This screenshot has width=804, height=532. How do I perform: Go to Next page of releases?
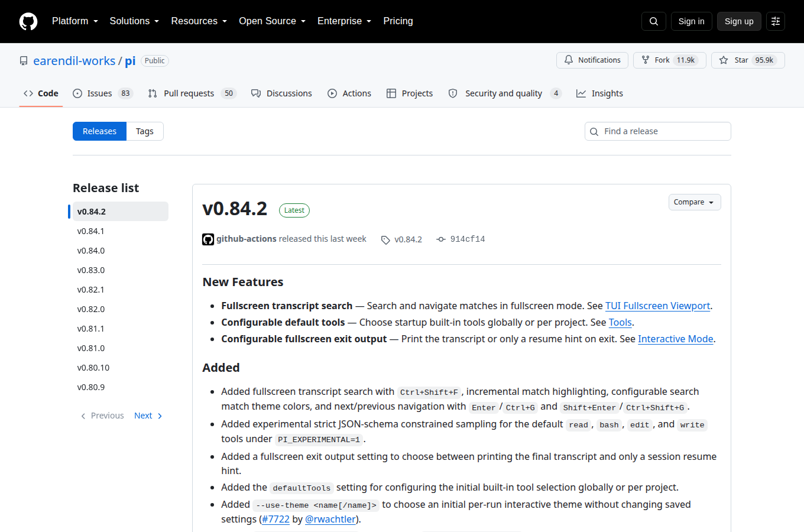148,416
